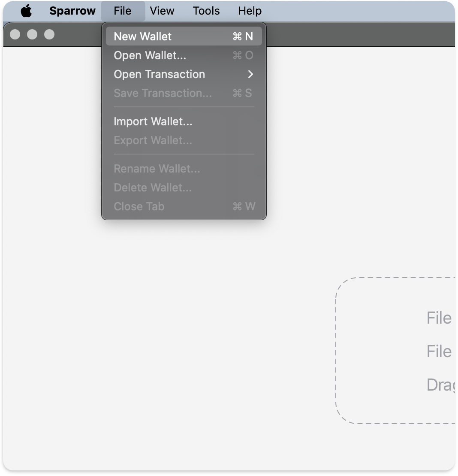Screen dimensions: 458x476
Task: Click the third gray window zoom button
Action: [49, 34]
